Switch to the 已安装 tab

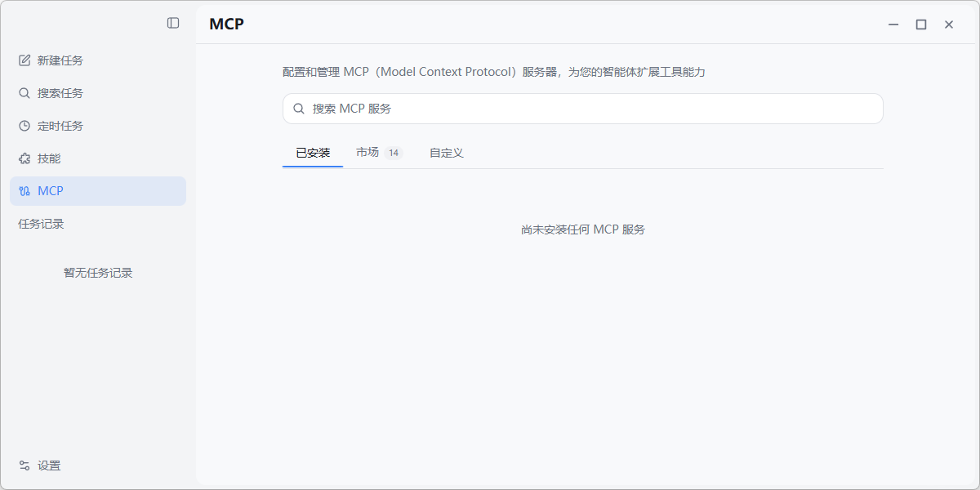(313, 153)
